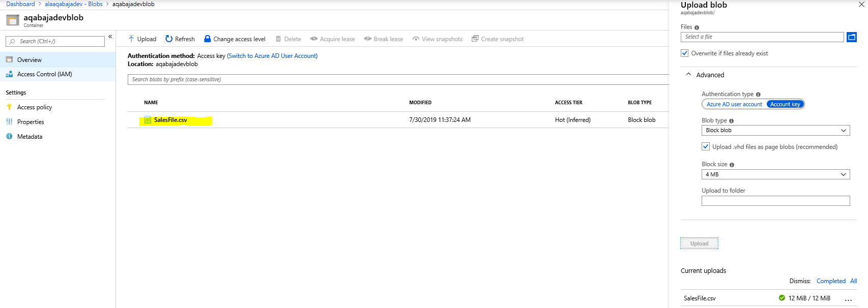Uncheck Upload .vhd files as page blobs
The image size is (868, 308).
tap(706, 147)
